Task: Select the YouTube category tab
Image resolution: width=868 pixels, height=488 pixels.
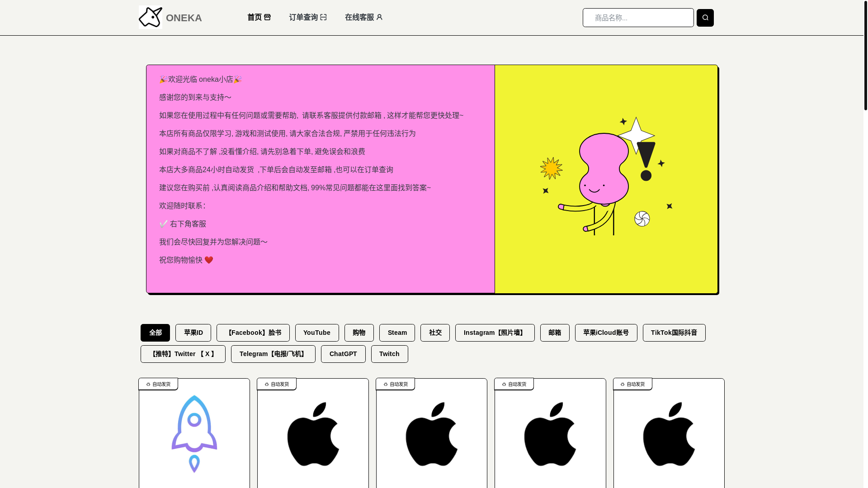Action: tap(317, 333)
